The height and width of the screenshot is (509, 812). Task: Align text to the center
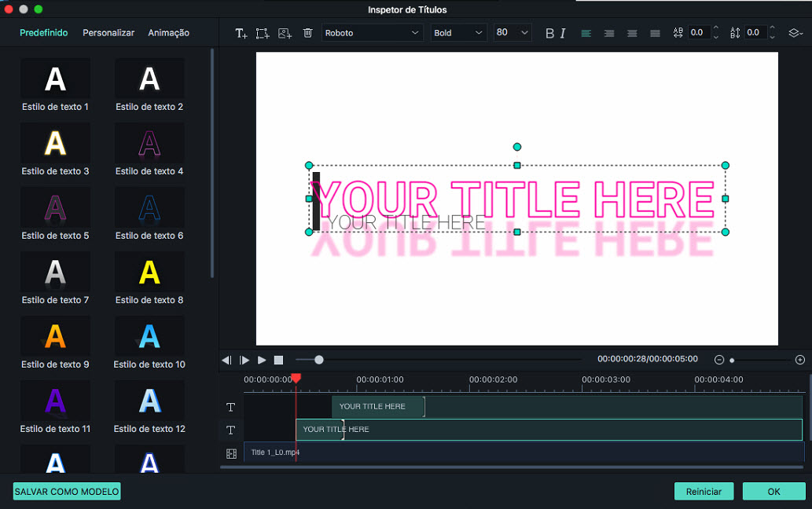(632, 33)
